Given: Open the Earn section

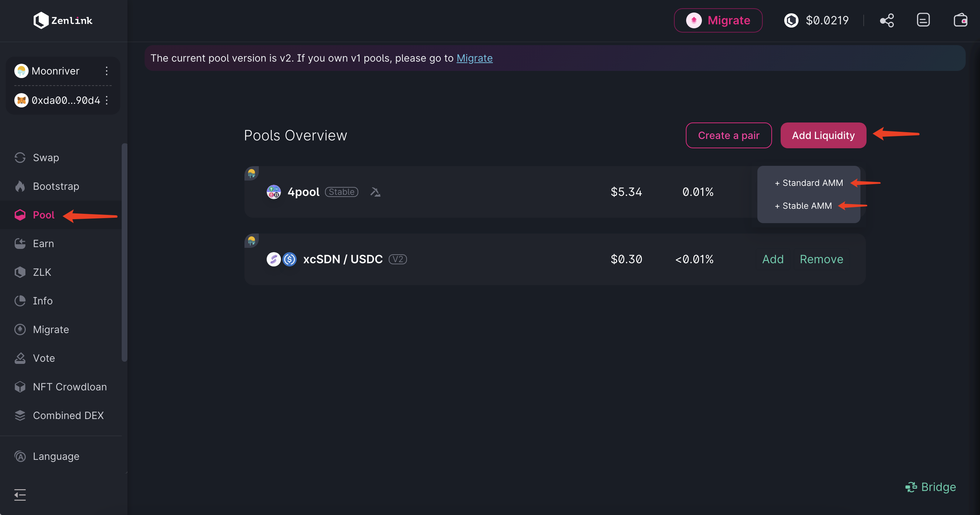Looking at the screenshot, I should pyautogui.click(x=43, y=244).
